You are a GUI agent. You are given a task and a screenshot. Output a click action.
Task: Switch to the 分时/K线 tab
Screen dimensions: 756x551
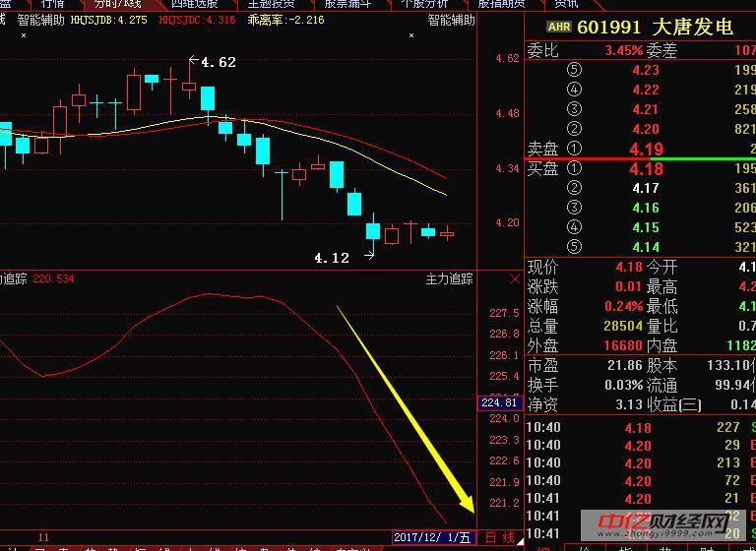pyautogui.click(x=118, y=4)
